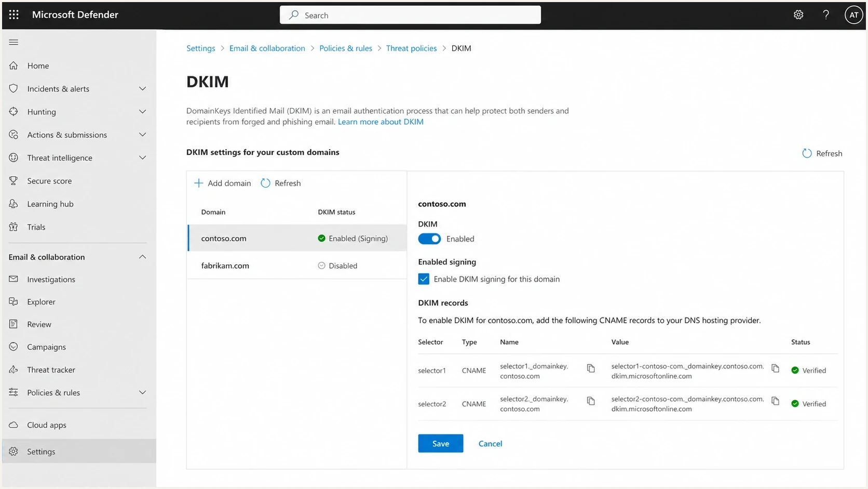Copy the selector1 Name record

(x=591, y=368)
